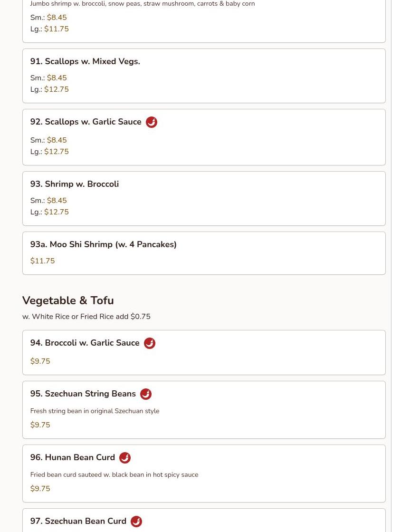The image size is (401, 532).
Task: Click Lg. $11.75 price in top shrimp card
Action: click(49, 29)
